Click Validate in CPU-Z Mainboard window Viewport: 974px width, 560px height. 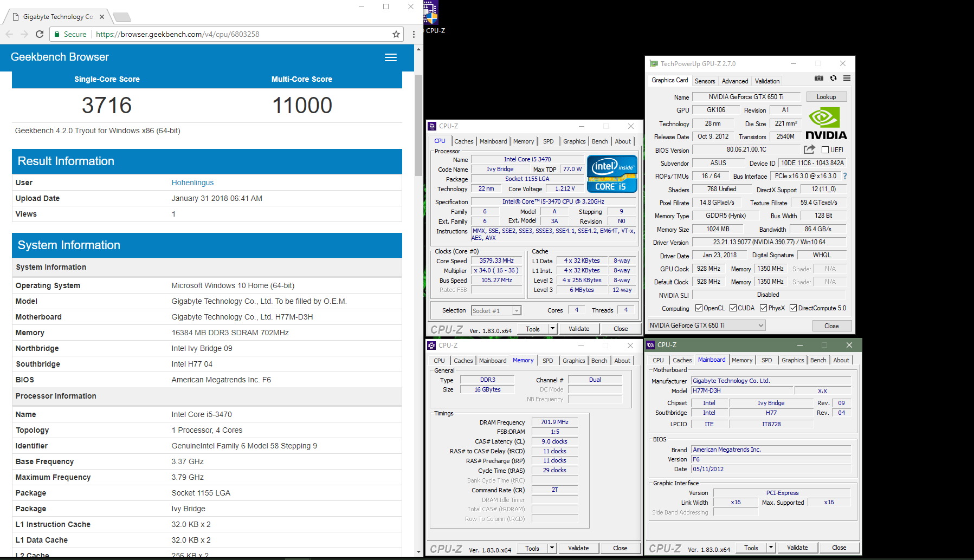click(x=797, y=548)
